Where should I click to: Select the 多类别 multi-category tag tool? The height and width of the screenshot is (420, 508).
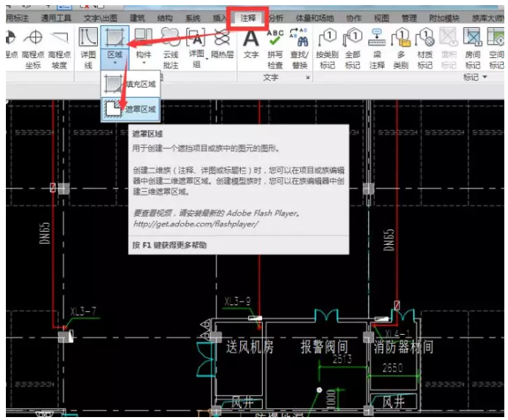[401, 49]
